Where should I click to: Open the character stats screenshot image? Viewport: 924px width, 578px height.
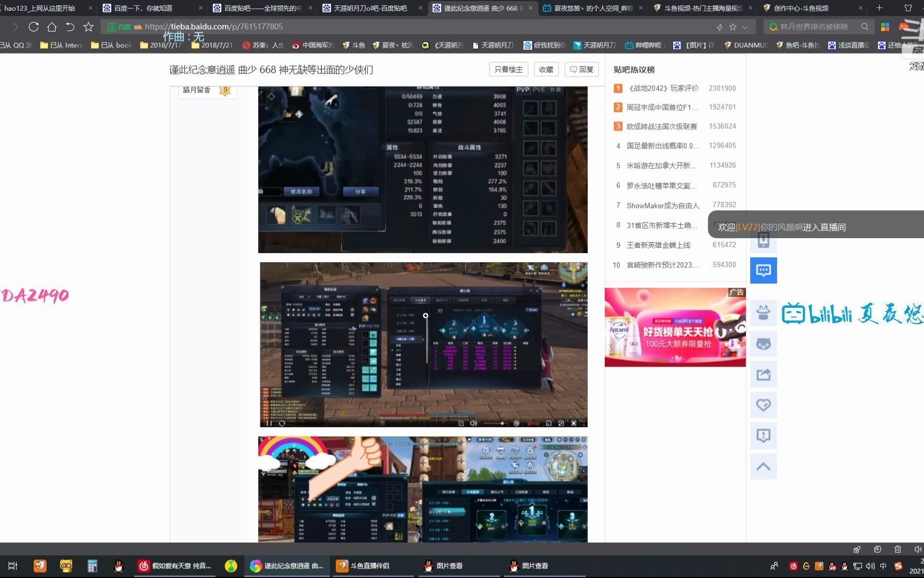click(422, 170)
